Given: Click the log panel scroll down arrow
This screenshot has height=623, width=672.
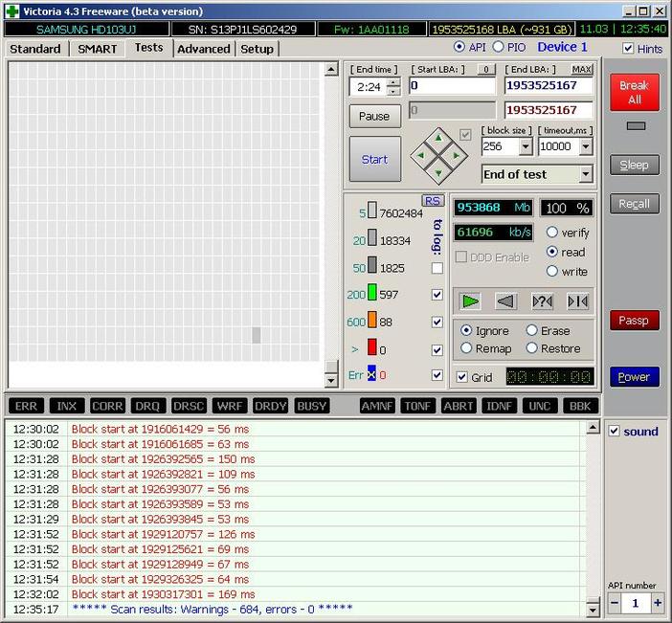Looking at the screenshot, I should pyautogui.click(x=593, y=610).
